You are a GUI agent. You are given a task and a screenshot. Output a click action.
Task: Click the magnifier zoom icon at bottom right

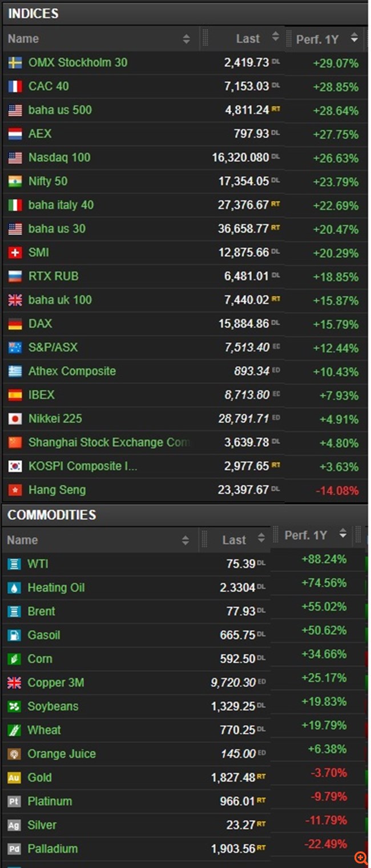pyautogui.click(x=361, y=857)
